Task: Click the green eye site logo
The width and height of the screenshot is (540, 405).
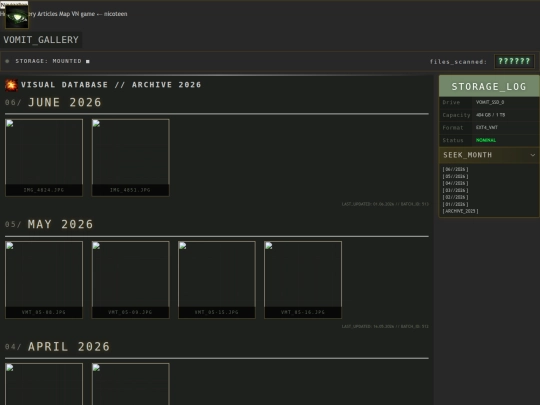Action: pos(17,17)
